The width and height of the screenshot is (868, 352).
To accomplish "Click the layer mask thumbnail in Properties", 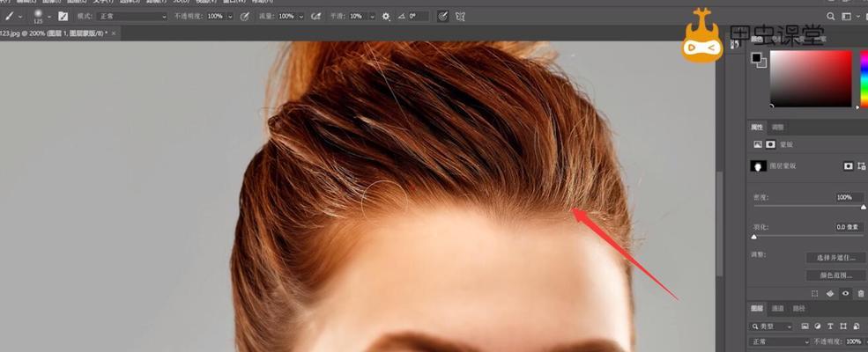I will pos(757,165).
